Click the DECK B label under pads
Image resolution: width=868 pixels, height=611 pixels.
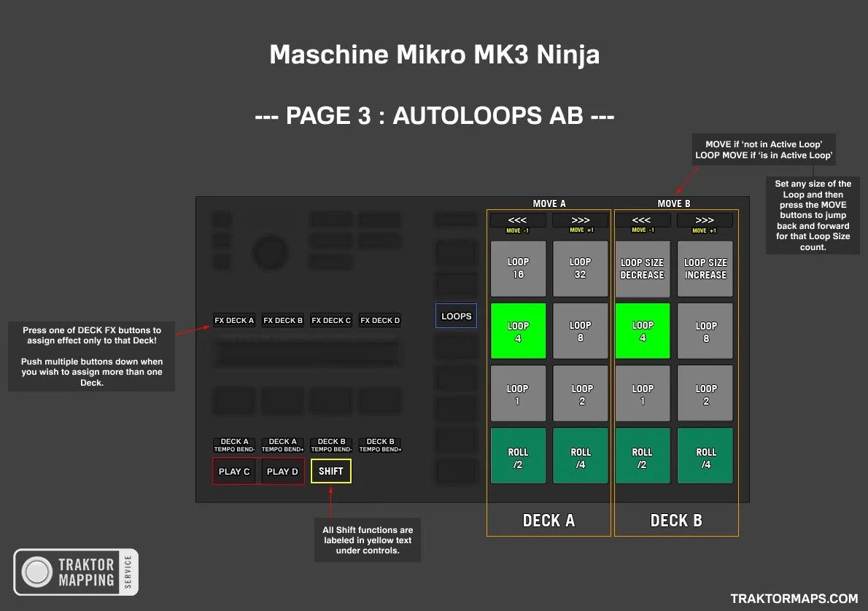point(676,521)
